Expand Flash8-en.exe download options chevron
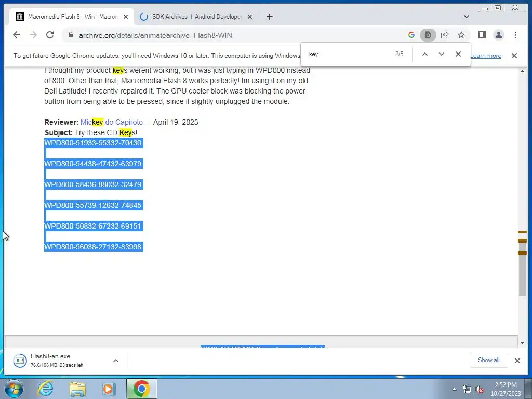The height and width of the screenshot is (399, 532). pyautogui.click(x=116, y=361)
